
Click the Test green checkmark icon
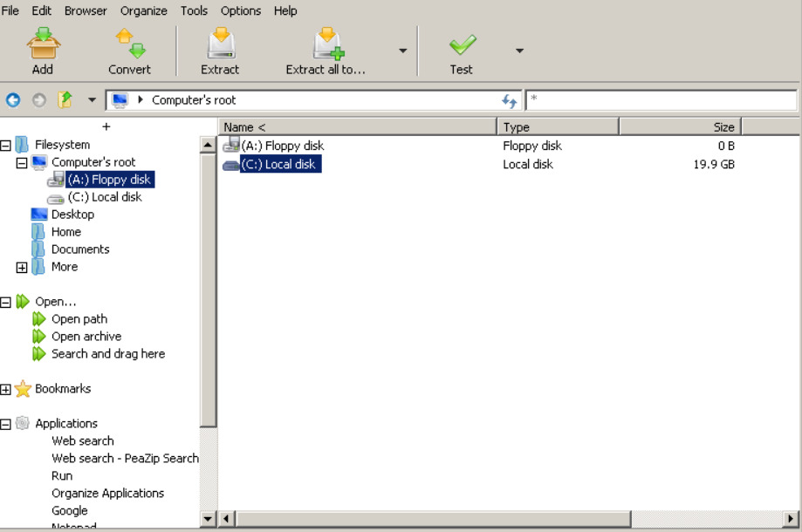click(463, 45)
